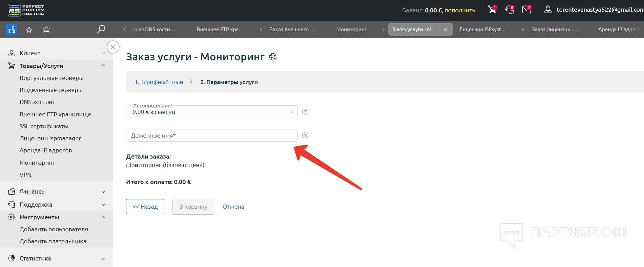The image size is (644, 267).
Task: Click the << Назад button
Action: click(x=145, y=207)
